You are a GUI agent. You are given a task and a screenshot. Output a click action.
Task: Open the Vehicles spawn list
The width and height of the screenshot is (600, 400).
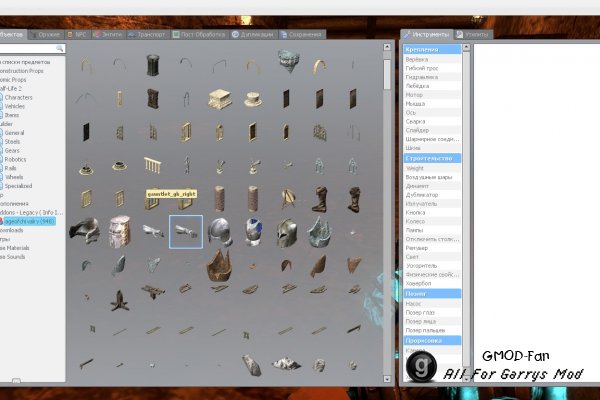(x=15, y=106)
